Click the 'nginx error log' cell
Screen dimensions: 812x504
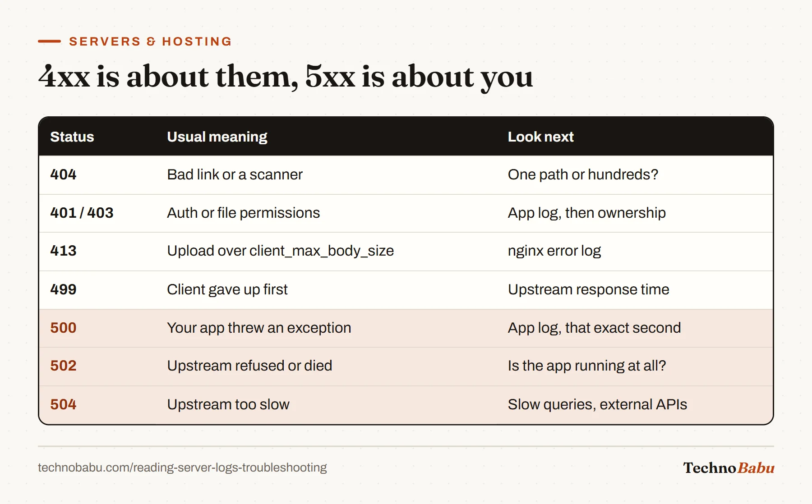coord(554,251)
